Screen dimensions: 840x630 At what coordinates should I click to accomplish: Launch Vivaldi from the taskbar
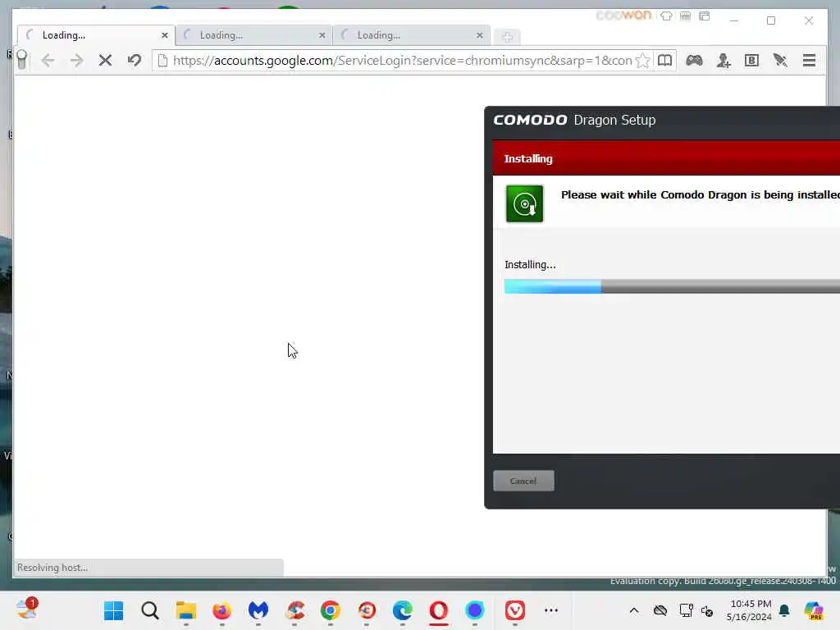(515, 610)
